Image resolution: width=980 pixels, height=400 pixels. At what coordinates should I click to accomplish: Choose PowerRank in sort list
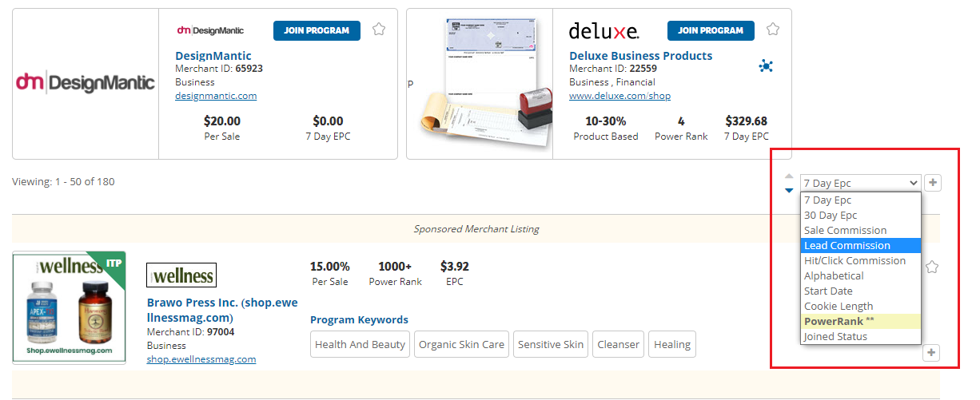click(x=860, y=321)
